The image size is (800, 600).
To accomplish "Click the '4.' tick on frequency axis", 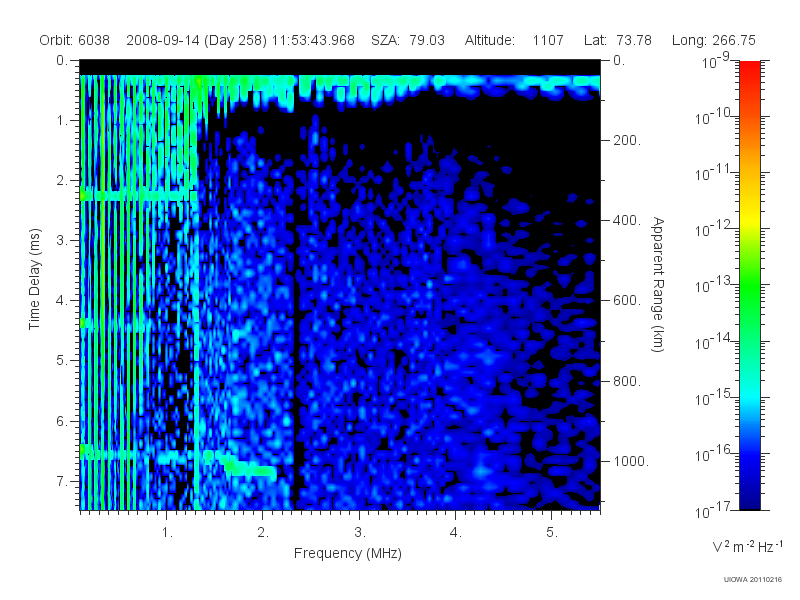I will point(456,533).
